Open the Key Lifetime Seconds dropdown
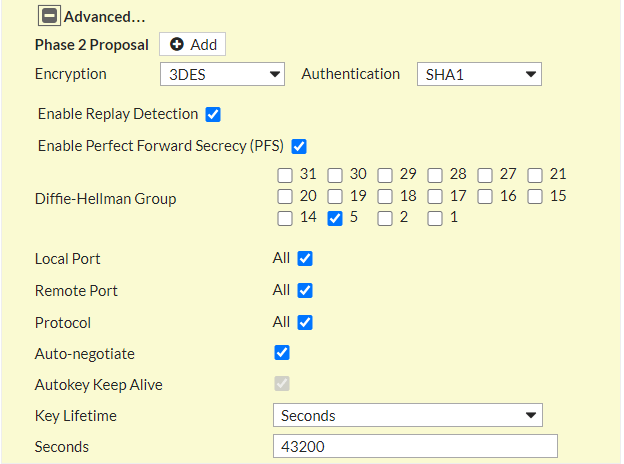This screenshot has height=464, width=624. (408, 415)
